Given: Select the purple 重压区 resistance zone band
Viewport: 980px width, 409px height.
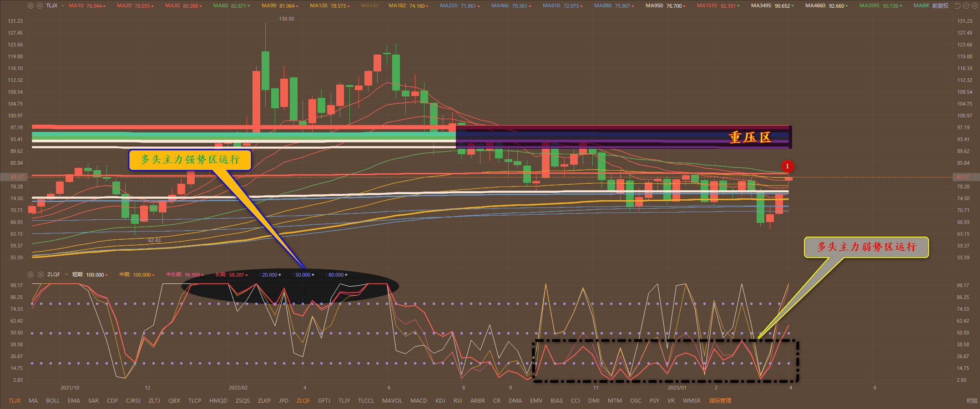Looking at the screenshot, I should (x=623, y=137).
